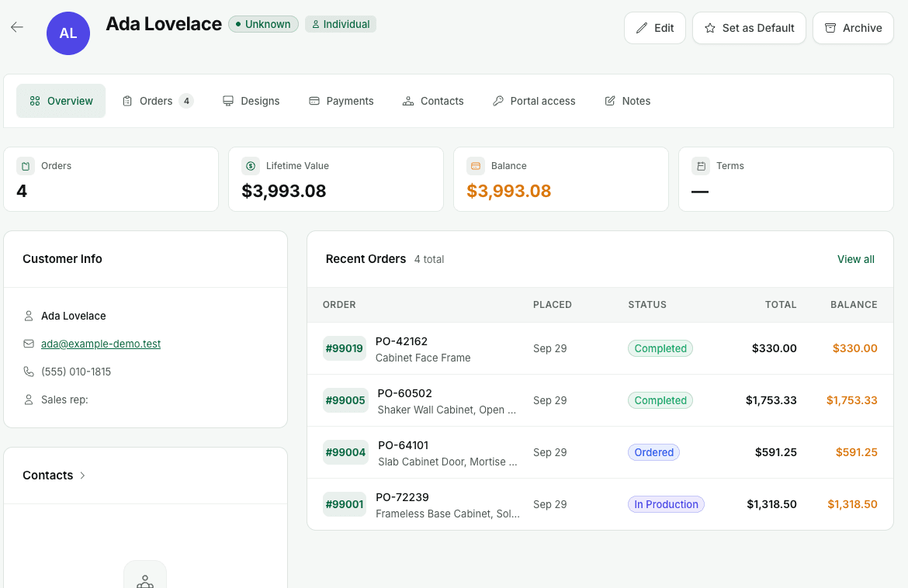The width and height of the screenshot is (908, 588).
Task: Click the contacts placeholder icon at bottom
Action: pyautogui.click(x=145, y=580)
